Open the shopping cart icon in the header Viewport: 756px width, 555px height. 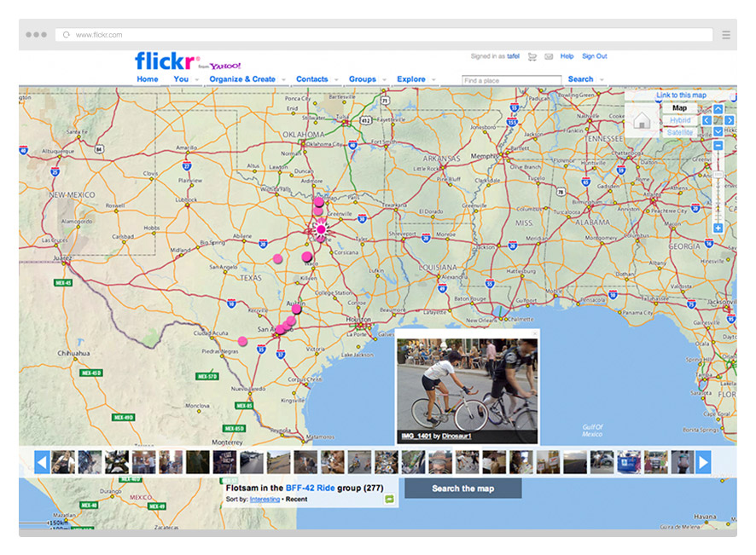532,57
